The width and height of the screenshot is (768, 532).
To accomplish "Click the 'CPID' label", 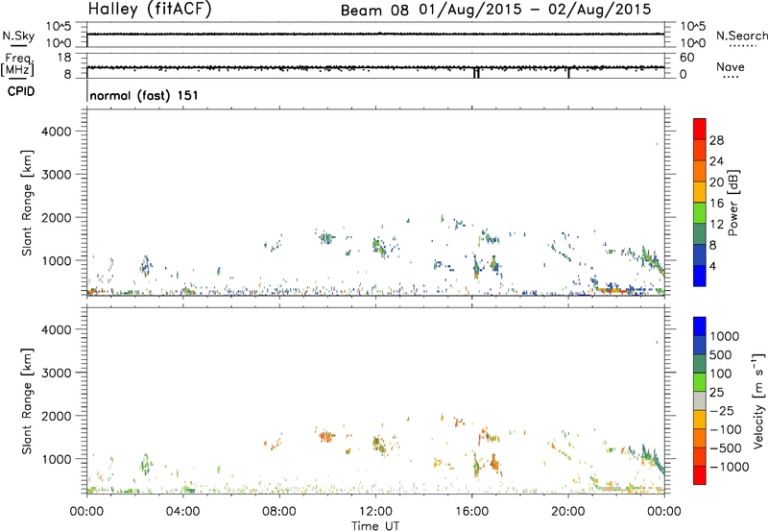I will click(x=21, y=91).
